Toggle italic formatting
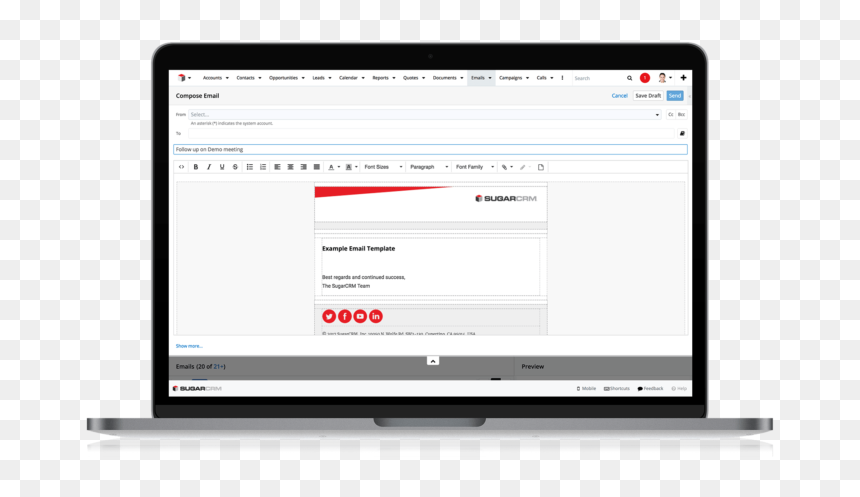This screenshot has height=497, width=860. pos(209,167)
